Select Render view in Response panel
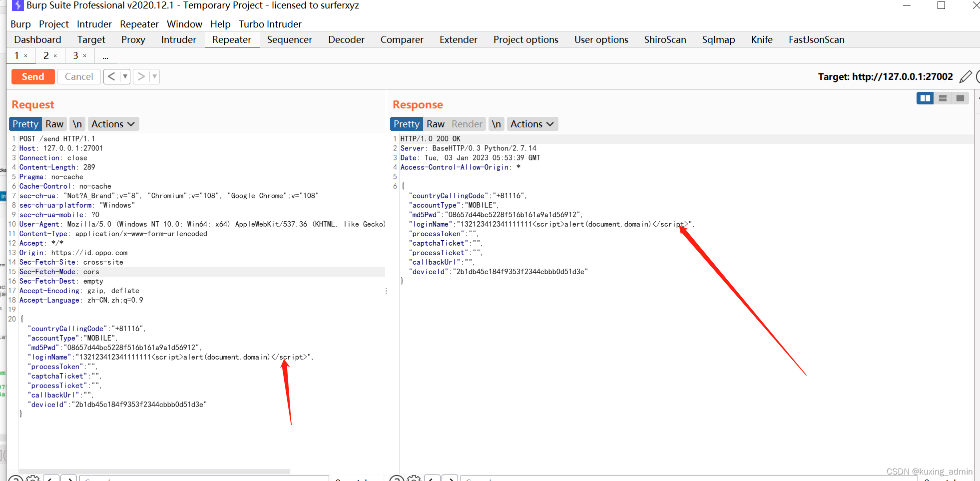 coord(467,124)
